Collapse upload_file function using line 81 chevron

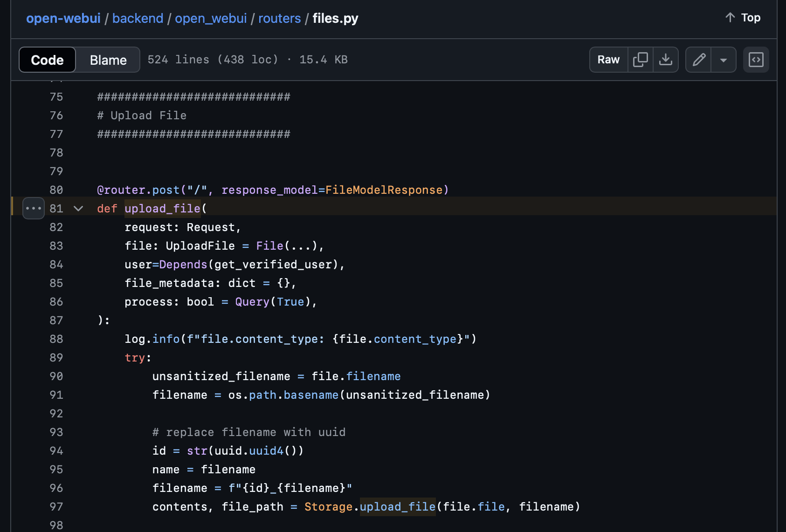tap(78, 208)
